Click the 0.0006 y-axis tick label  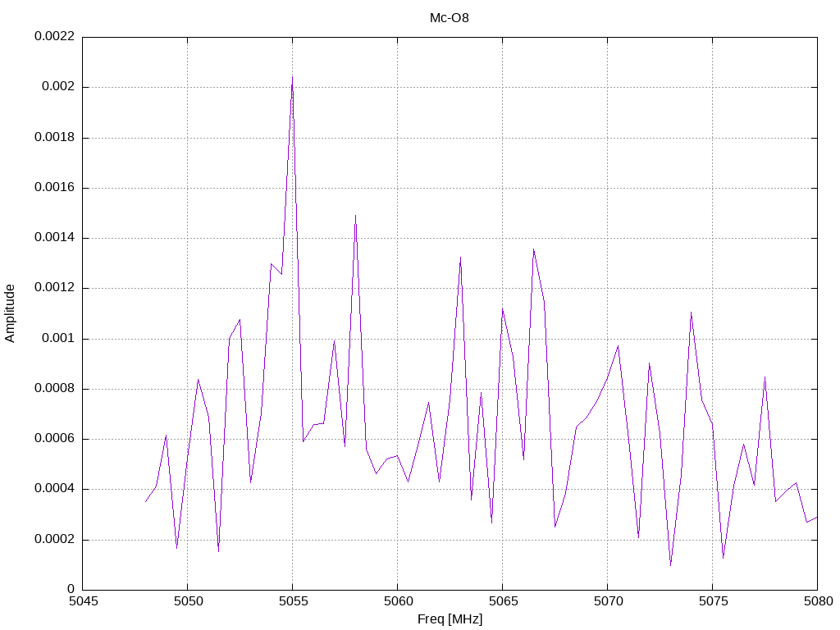click(55, 439)
